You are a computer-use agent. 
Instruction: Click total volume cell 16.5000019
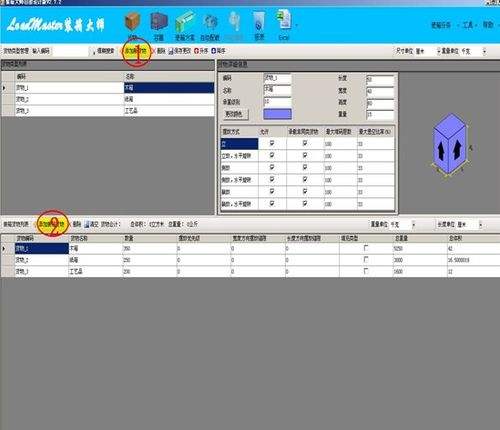[473, 260]
